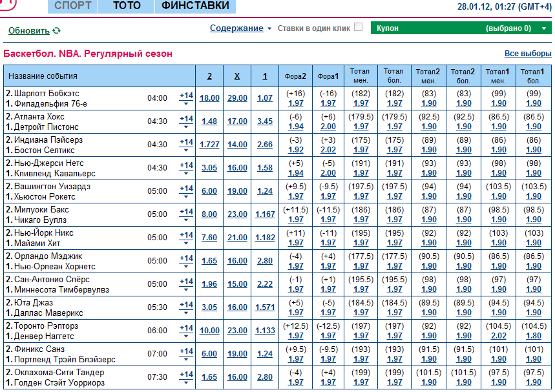Click the Фора1 column header
Screen dimensions: 555x392
328,76
